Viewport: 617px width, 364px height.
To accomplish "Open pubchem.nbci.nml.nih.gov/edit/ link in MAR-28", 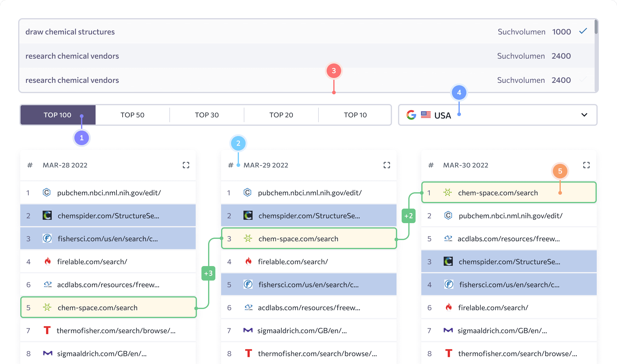I will click(x=109, y=193).
